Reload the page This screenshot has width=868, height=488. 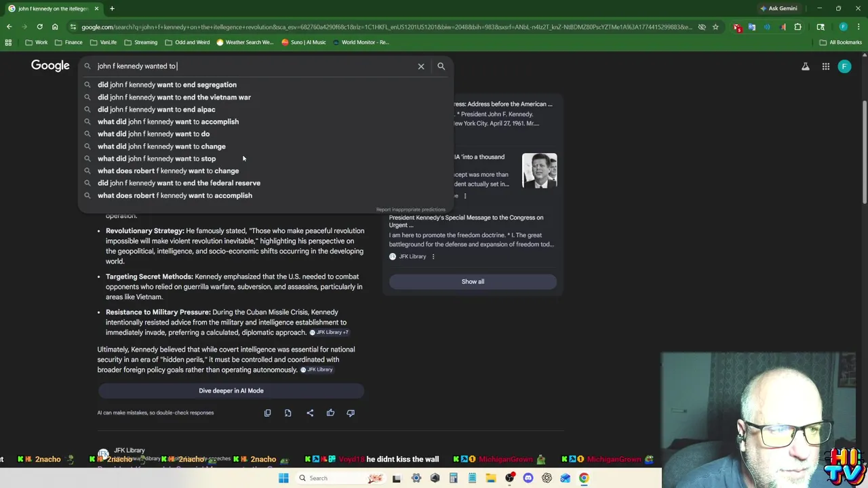[x=39, y=27]
